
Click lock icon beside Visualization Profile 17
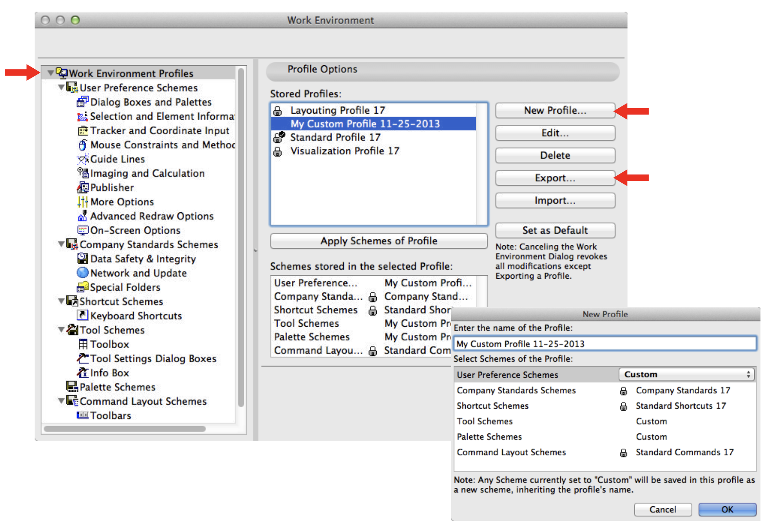coord(278,152)
